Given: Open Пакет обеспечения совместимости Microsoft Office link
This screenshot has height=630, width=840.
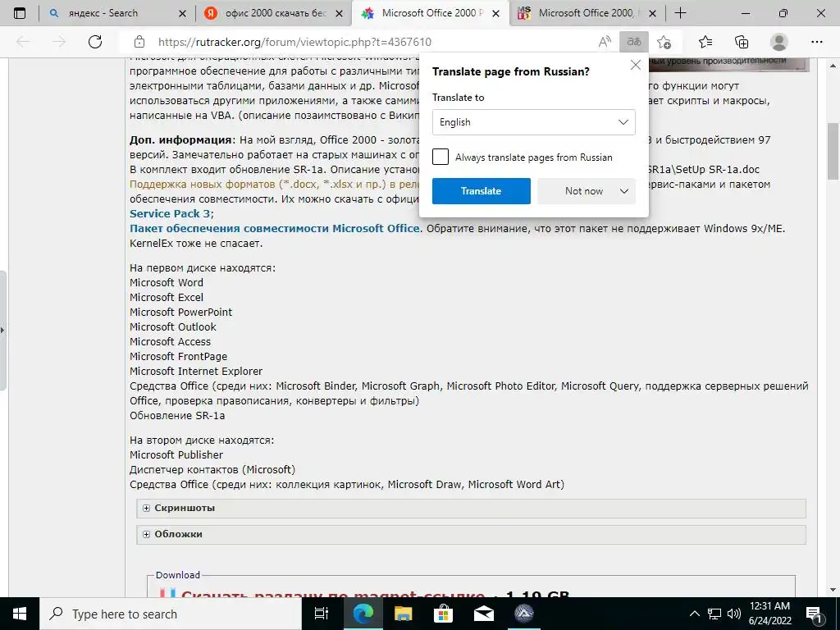Looking at the screenshot, I should 274,229.
